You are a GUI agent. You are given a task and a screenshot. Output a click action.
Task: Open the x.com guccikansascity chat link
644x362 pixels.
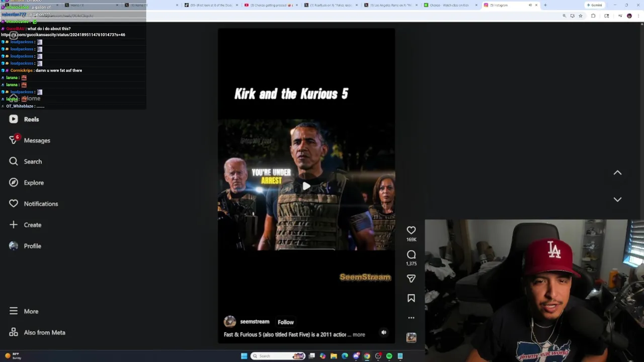63,35
